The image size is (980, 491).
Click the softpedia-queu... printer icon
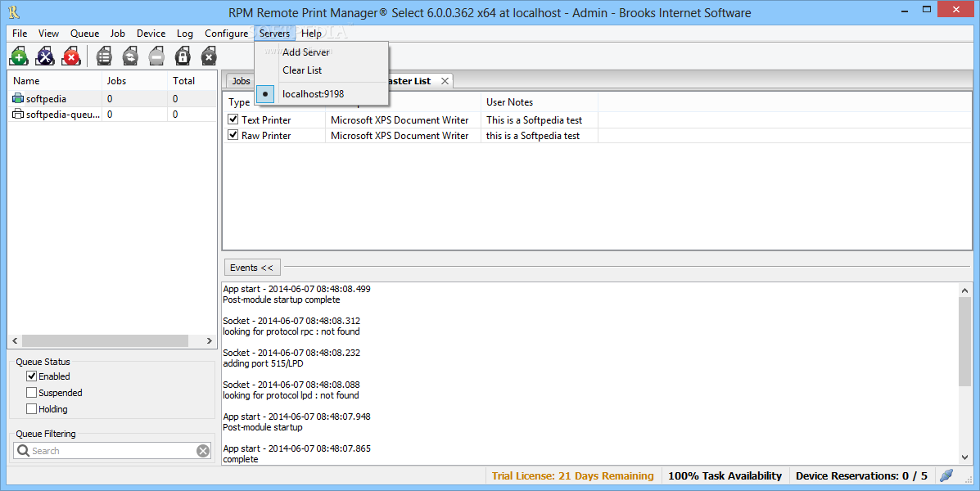[x=18, y=115]
